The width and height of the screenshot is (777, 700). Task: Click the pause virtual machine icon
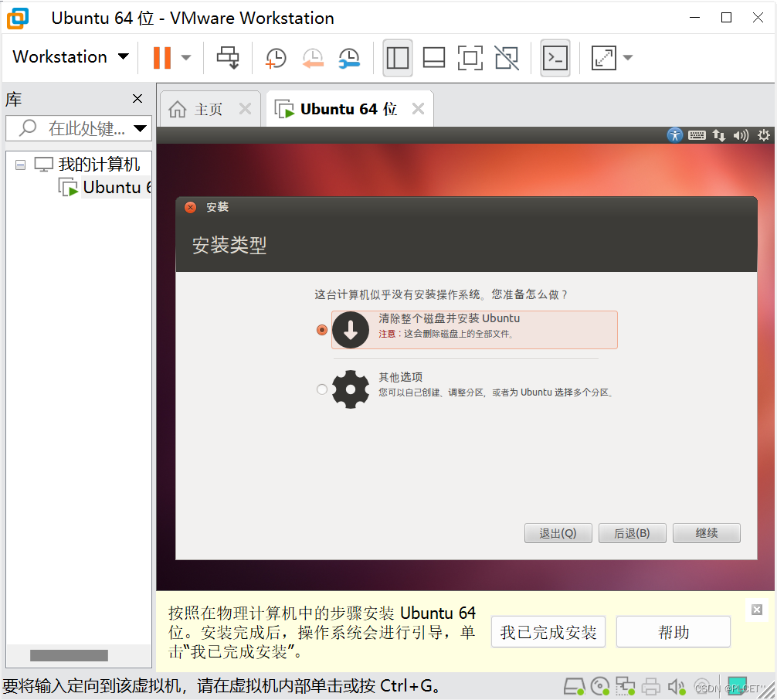[x=162, y=57]
